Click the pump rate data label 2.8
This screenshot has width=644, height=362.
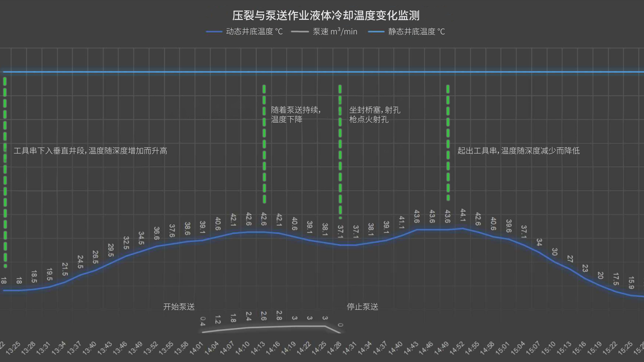point(279,315)
